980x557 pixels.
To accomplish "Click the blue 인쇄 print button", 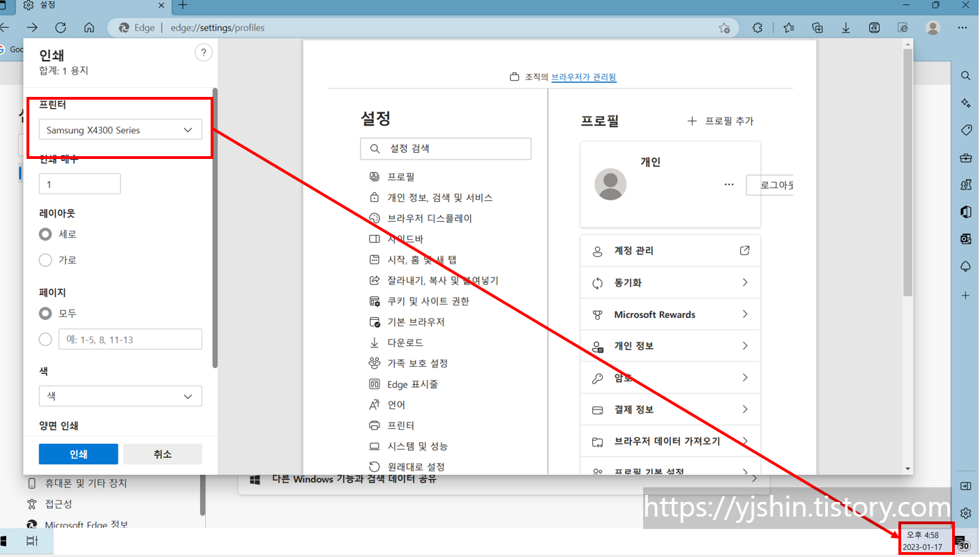I will tap(78, 454).
